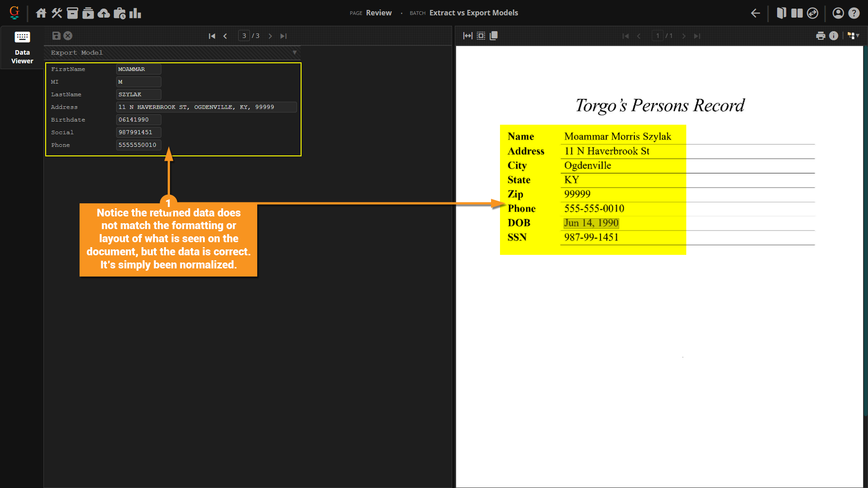Go to previous record in data panel
The image size is (868, 488).
(x=225, y=36)
